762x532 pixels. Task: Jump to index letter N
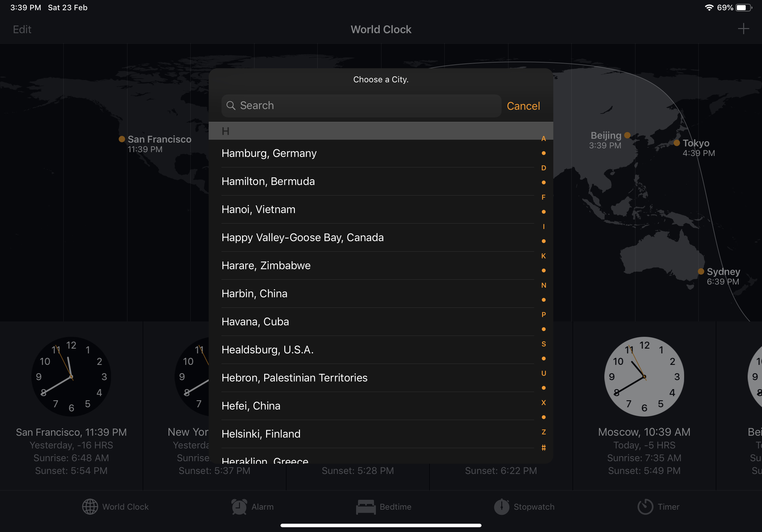(x=543, y=285)
